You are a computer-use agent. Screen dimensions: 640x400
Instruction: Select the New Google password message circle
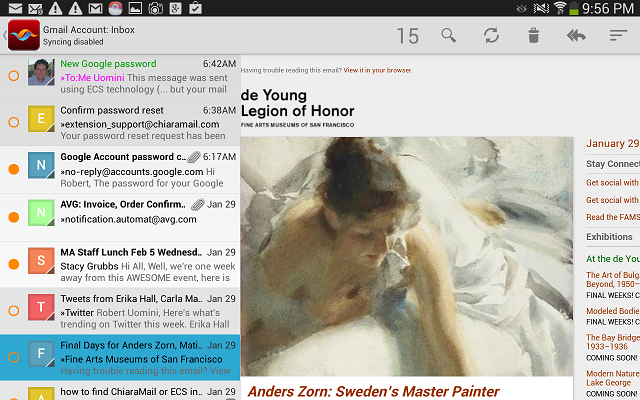(14, 76)
